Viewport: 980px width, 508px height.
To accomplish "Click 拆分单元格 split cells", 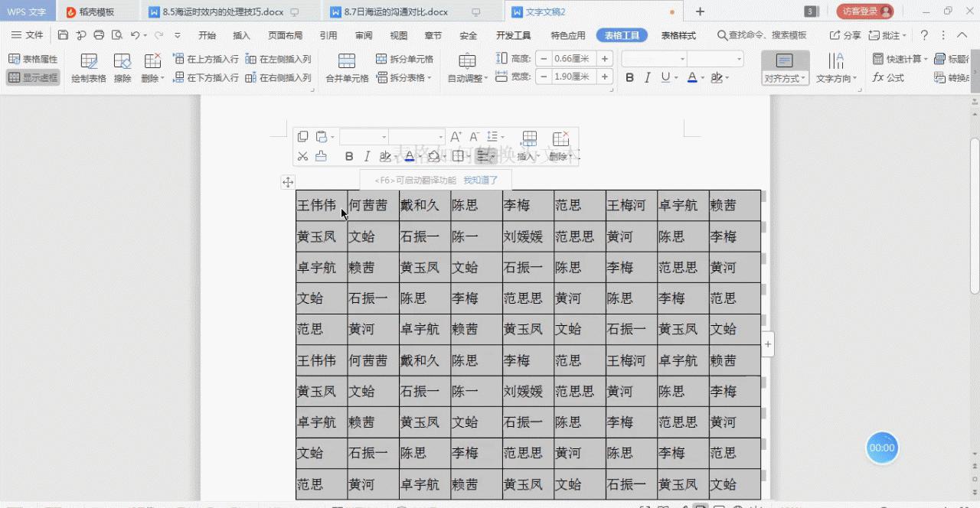I will [404, 59].
